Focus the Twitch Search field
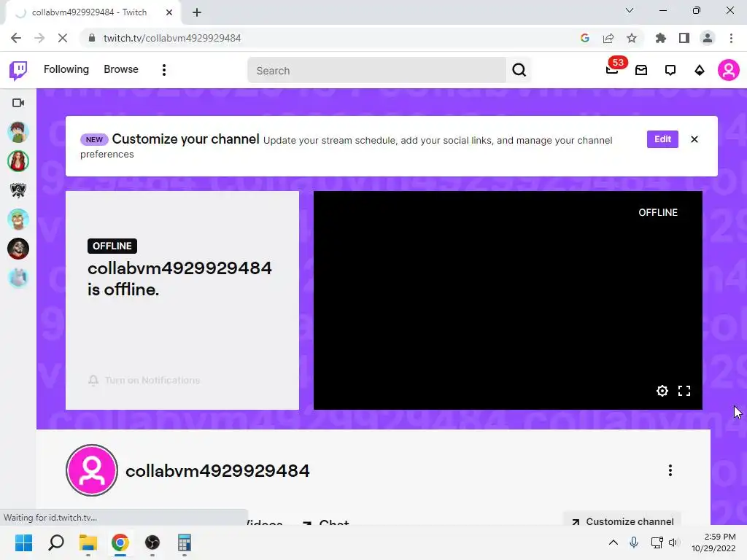This screenshot has width=747, height=560. click(377, 71)
